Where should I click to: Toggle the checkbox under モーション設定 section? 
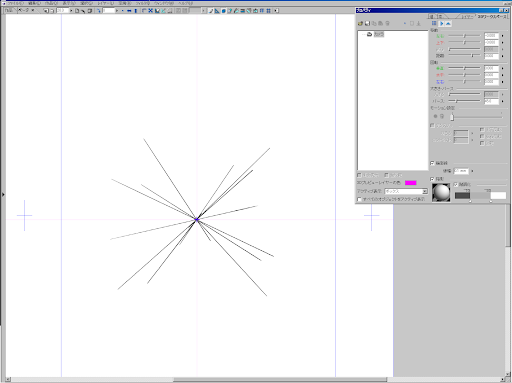pyautogui.click(x=432, y=126)
